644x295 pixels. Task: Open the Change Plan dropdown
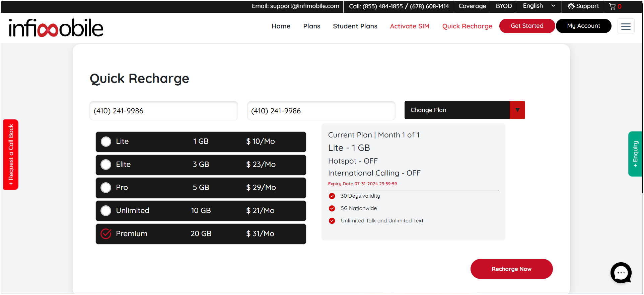point(464,110)
